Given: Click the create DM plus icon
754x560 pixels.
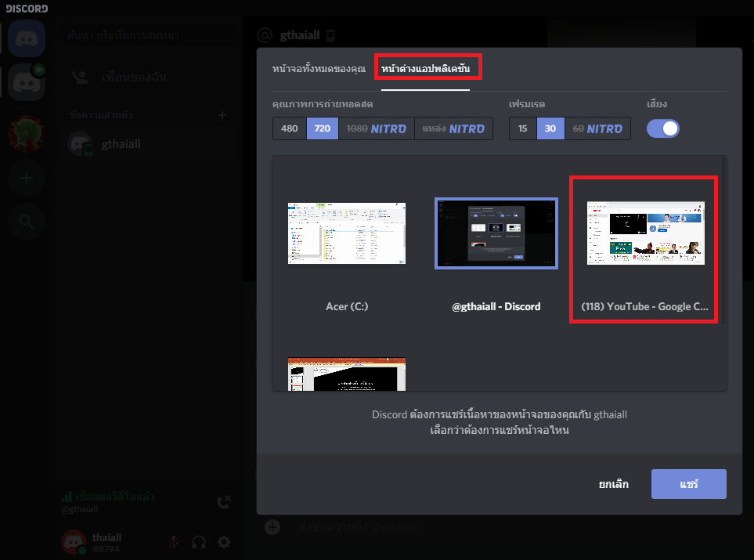Looking at the screenshot, I should (222, 115).
